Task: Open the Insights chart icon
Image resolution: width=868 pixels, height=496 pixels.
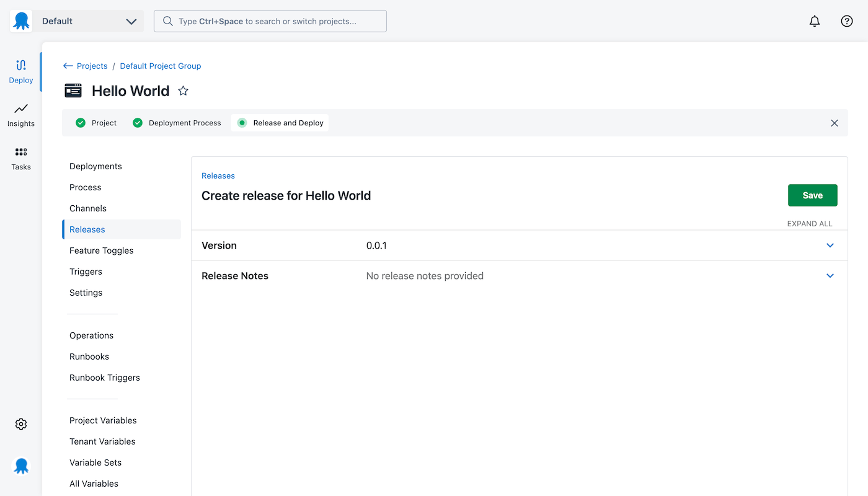Action: (21, 109)
